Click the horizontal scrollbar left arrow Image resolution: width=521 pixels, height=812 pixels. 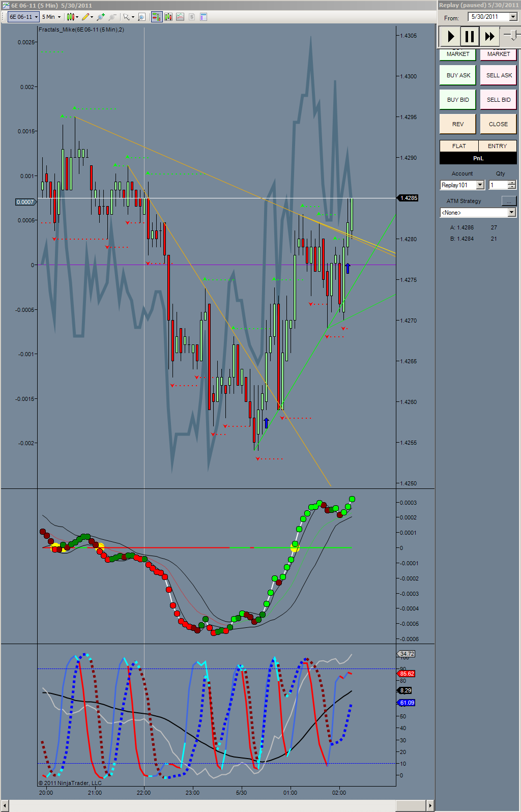[x=4, y=806]
